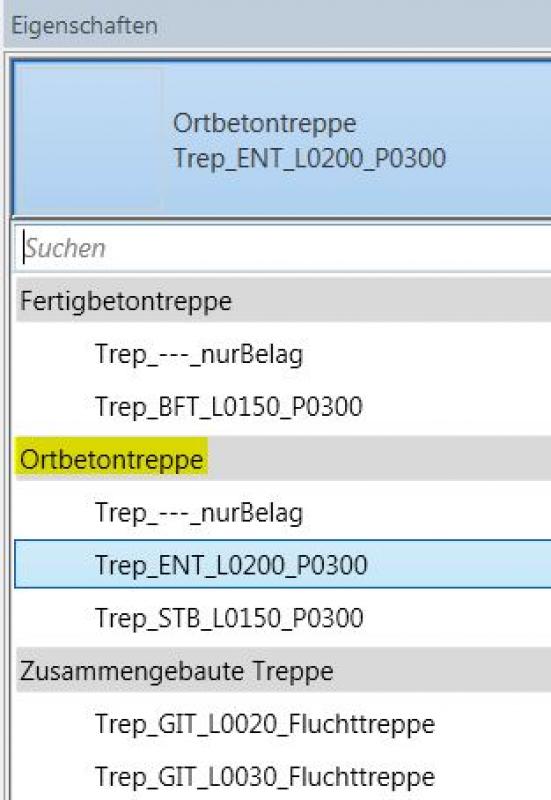Click the family name Ortbetontreppe in selector header
This screenshot has height=800, width=551.
[x=265, y=124]
